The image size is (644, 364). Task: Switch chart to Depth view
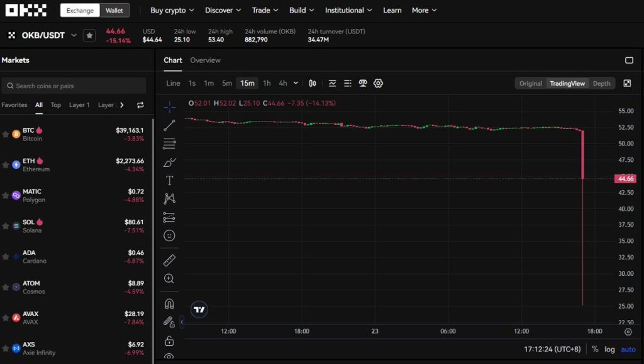(601, 83)
